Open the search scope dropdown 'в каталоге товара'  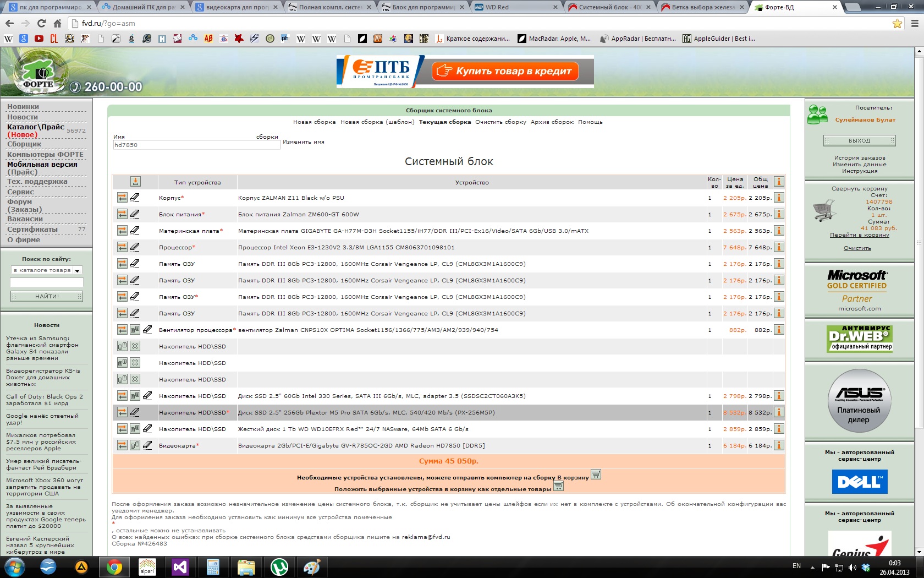(x=47, y=270)
